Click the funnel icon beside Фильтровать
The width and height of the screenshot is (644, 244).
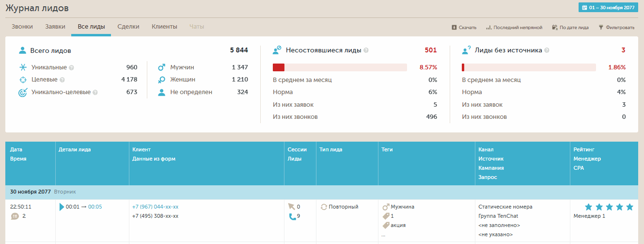[601, 27]
